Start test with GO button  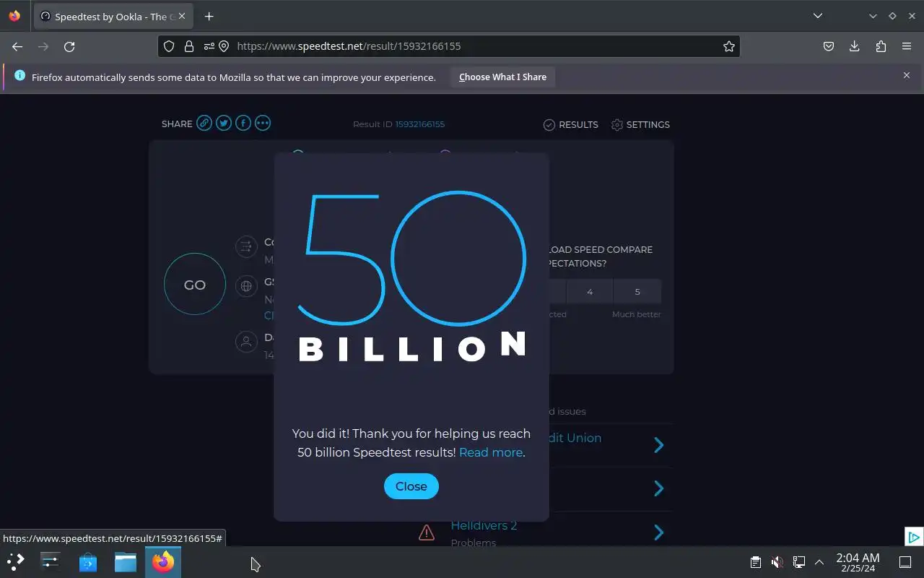(195, 285)
